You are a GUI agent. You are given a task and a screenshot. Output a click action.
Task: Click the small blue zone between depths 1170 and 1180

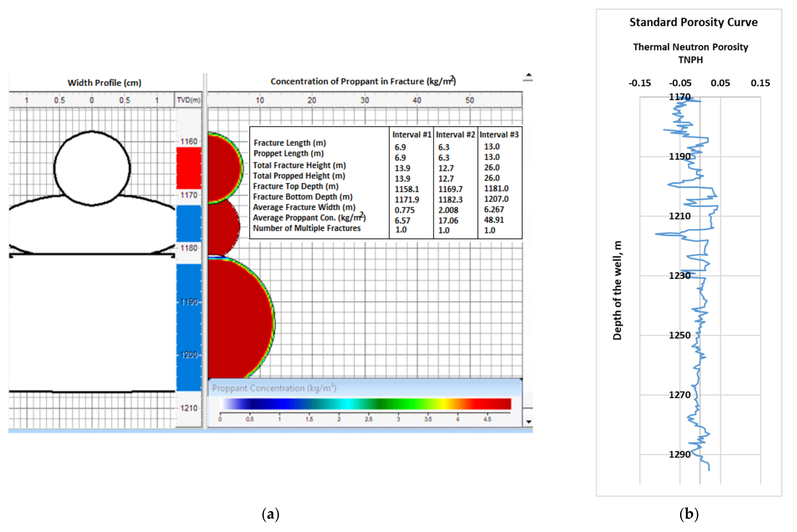click(189, 223)
